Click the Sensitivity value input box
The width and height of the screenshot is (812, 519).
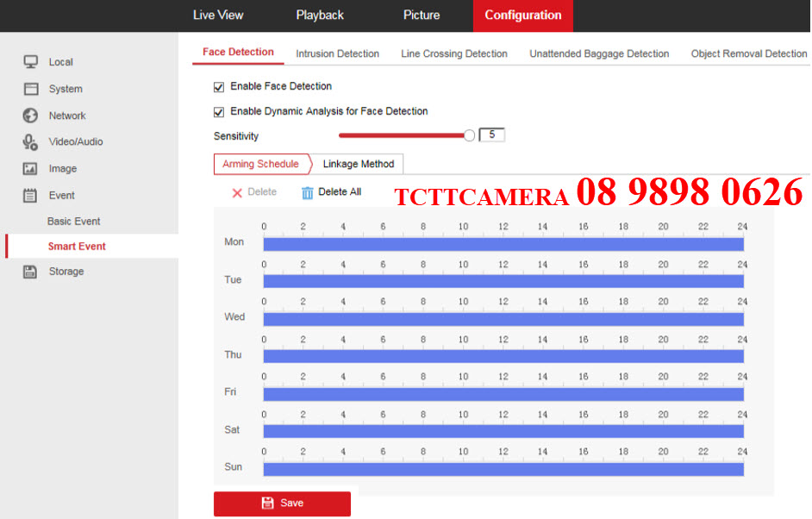[492, 135]
